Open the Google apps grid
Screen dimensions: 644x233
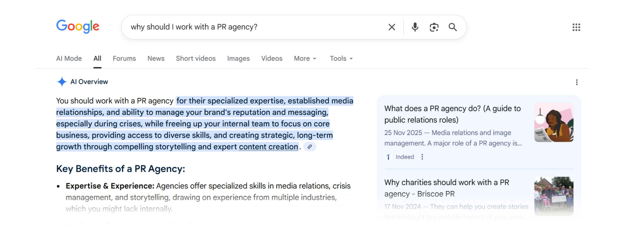click(576, 27)
